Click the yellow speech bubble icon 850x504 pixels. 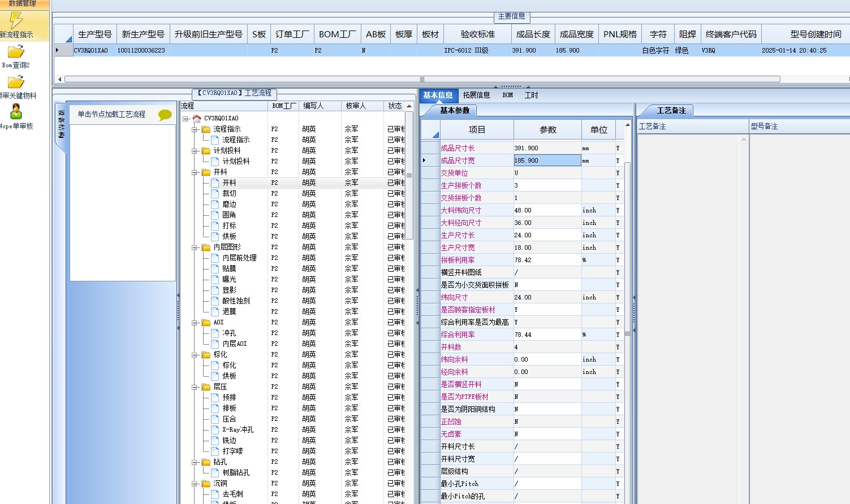(165, 115)
